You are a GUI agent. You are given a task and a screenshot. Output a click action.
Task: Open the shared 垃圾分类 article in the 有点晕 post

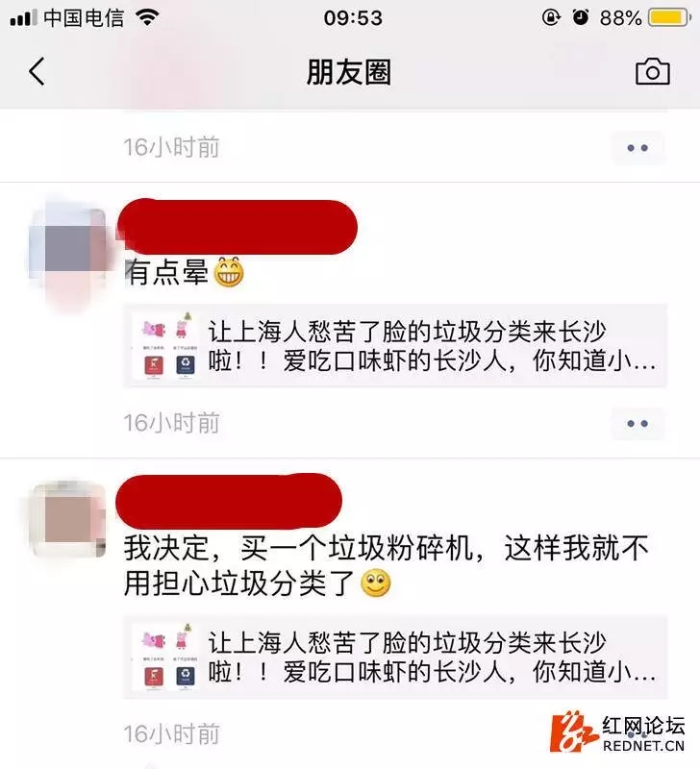pyautogui.click(x=395, y=346)
